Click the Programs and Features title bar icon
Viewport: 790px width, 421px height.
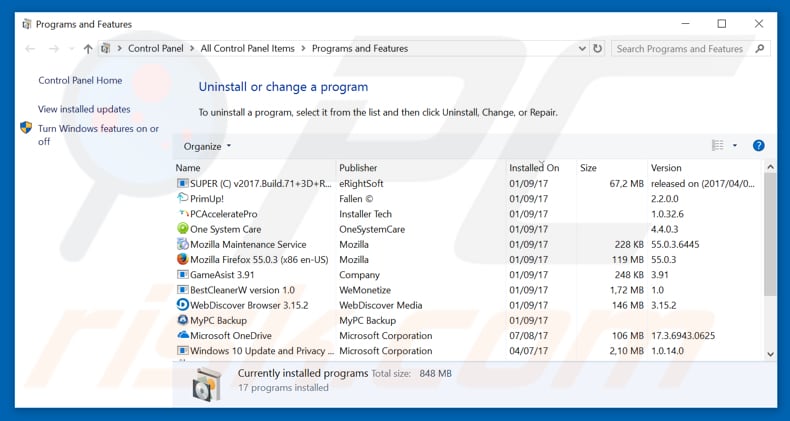27,24
